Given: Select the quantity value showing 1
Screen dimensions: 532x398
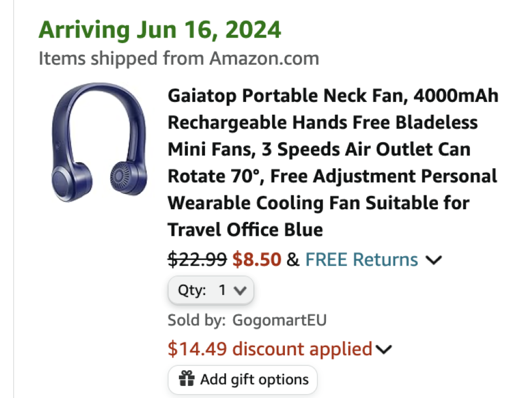Looking at the screenshot, I should [x=222, y=290].
